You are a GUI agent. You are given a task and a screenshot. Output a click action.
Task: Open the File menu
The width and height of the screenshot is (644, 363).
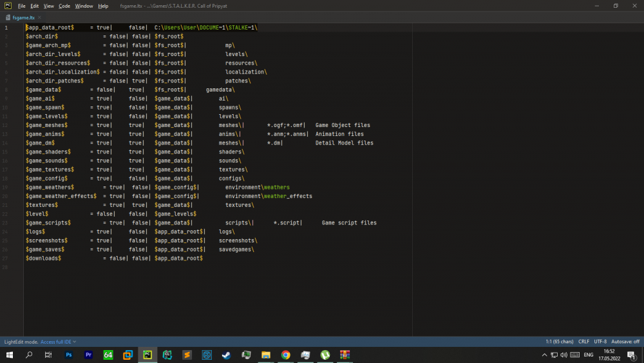pyautogui.click(x=21, y=6)
